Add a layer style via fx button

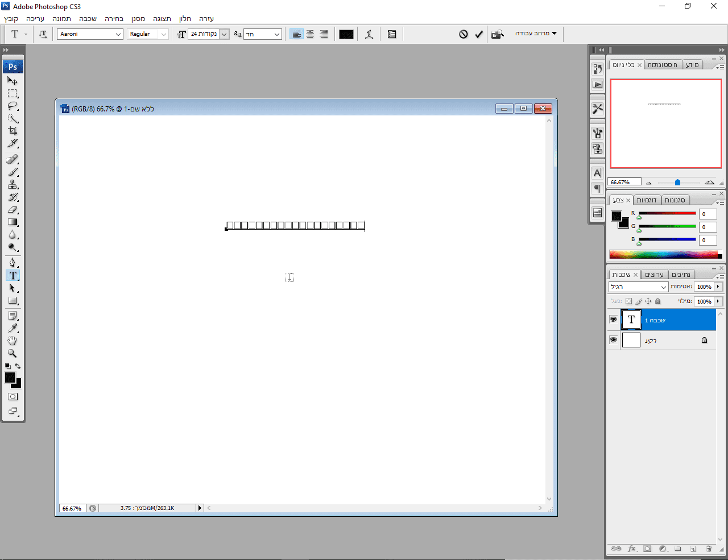(632, 549)
